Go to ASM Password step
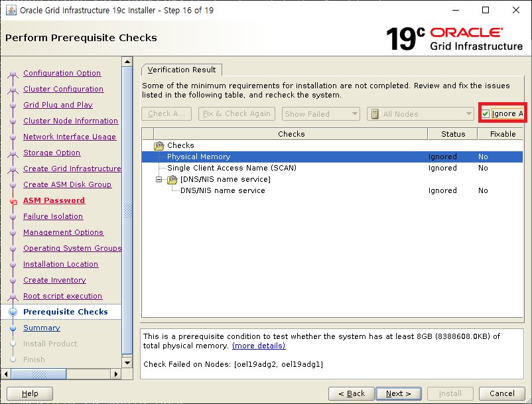Image resolution: width=532 pixels, height=404 pixels. (x=54, y=201)
